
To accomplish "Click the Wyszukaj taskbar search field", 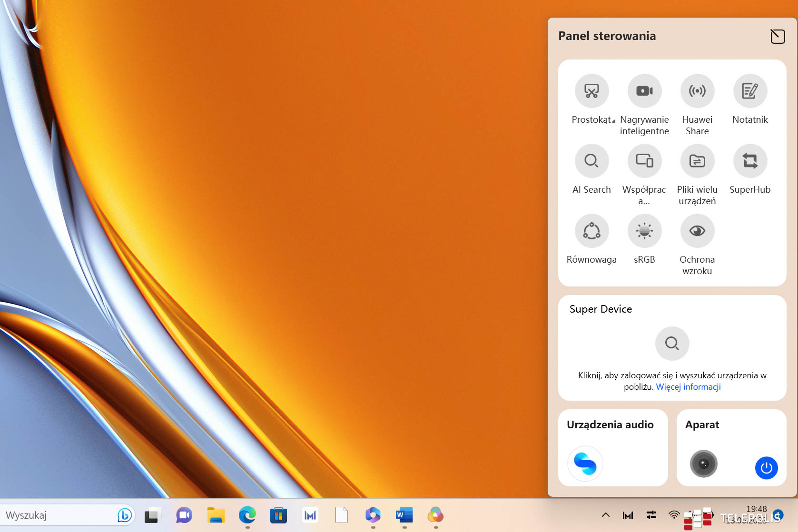I will coord(57,515).
